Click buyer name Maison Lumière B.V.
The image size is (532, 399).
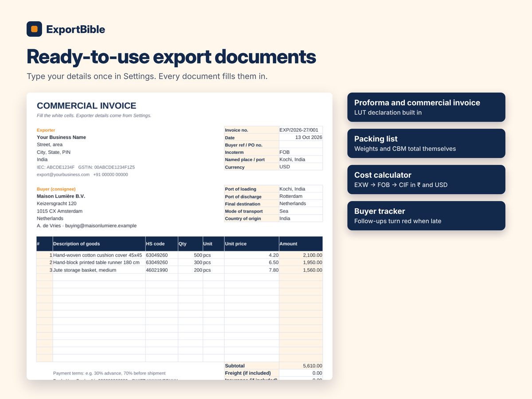click(61, 196)
